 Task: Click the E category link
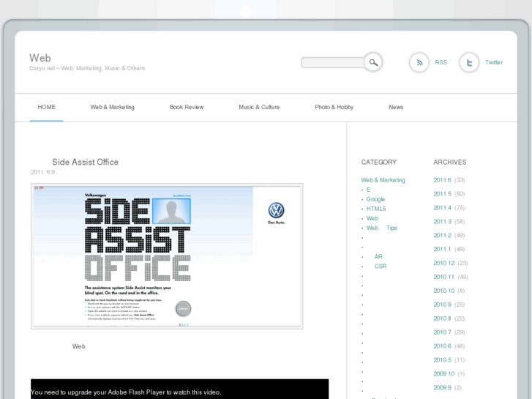click(368, 190)
